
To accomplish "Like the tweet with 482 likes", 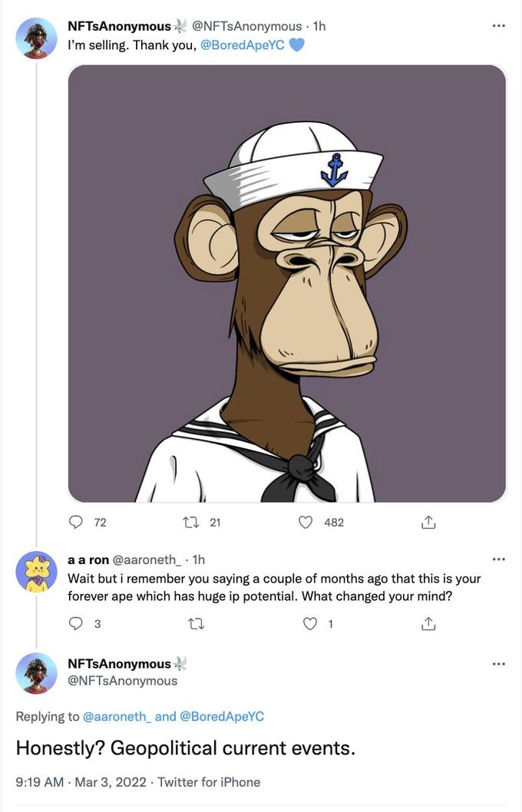I will (x=306, y=523).
